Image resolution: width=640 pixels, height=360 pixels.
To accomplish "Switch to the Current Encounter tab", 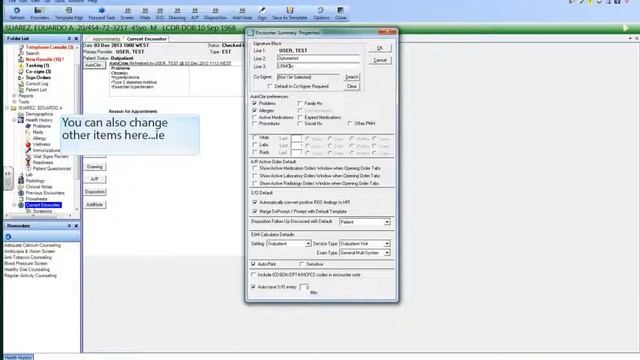I will pos(147,39).
